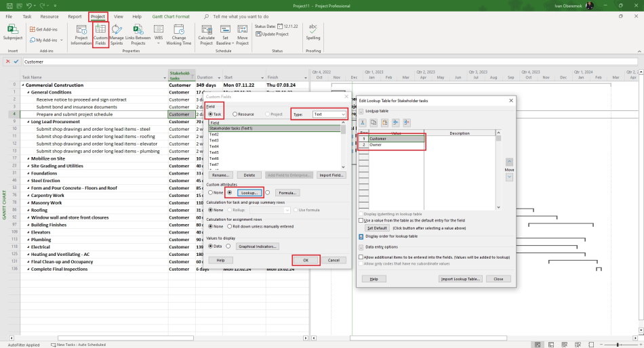644x348 pixels.
Task: Click the Cut Row icon in lookup table toolbar
Action: pyautogui.click(x=363, y=123)
